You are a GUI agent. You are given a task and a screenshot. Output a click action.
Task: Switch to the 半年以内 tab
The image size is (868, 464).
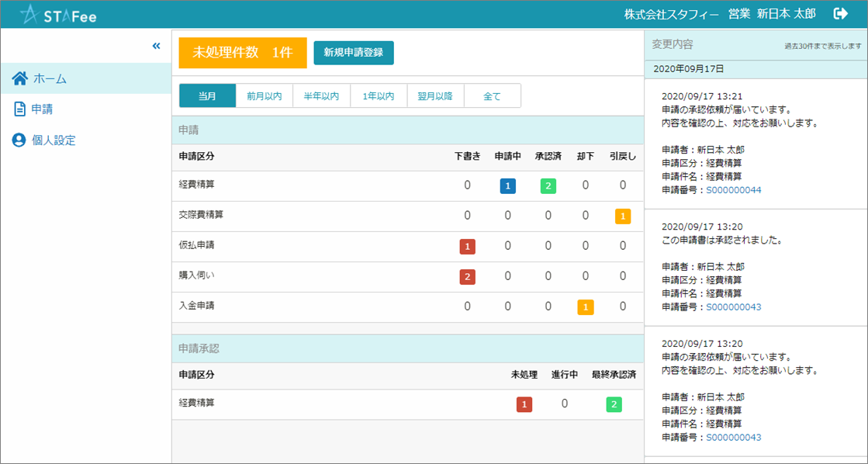(x=321, y=96)
